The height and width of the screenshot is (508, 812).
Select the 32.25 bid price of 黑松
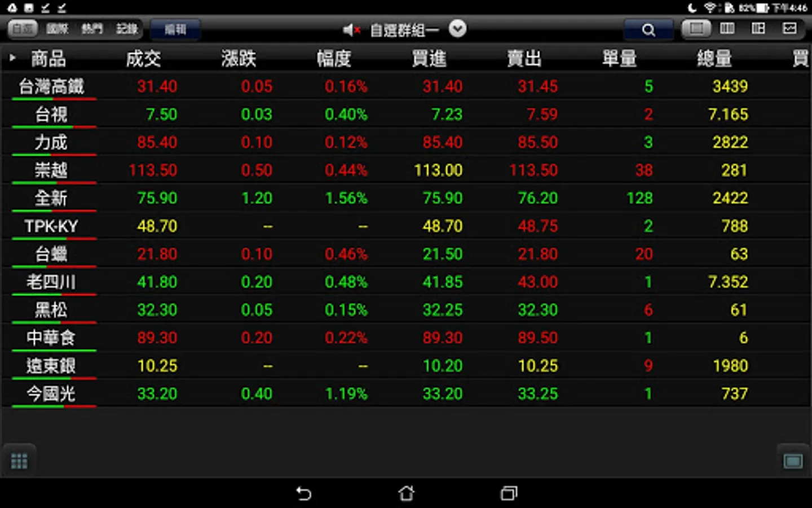click(x=443, y=310)
